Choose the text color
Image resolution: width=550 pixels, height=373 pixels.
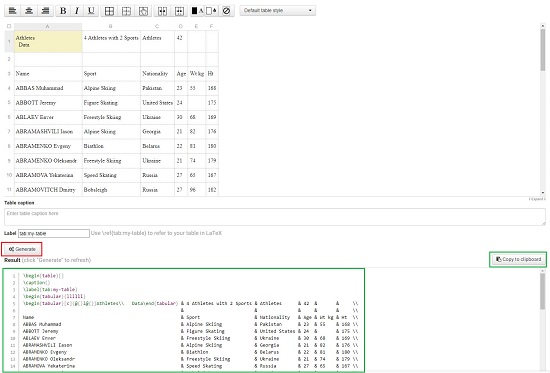click(197, 11)
